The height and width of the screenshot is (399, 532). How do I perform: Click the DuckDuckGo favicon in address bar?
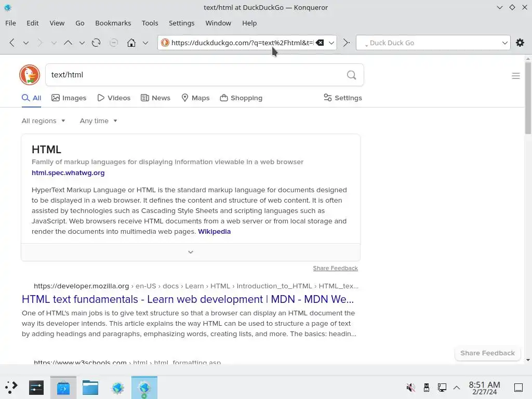[165, 43]
